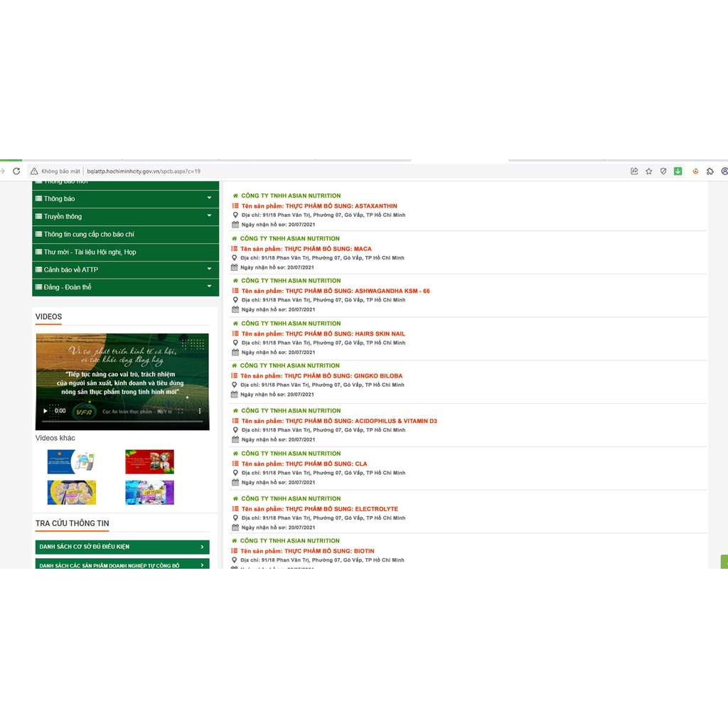Open the red banner video thumbnail
This screenshot has height=728, width=728.
[x=149, y=461]
